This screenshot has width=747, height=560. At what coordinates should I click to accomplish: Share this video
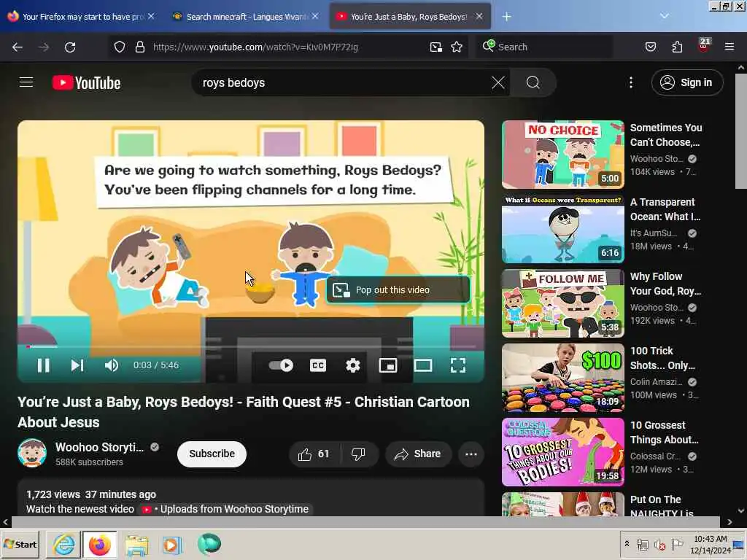418,454
